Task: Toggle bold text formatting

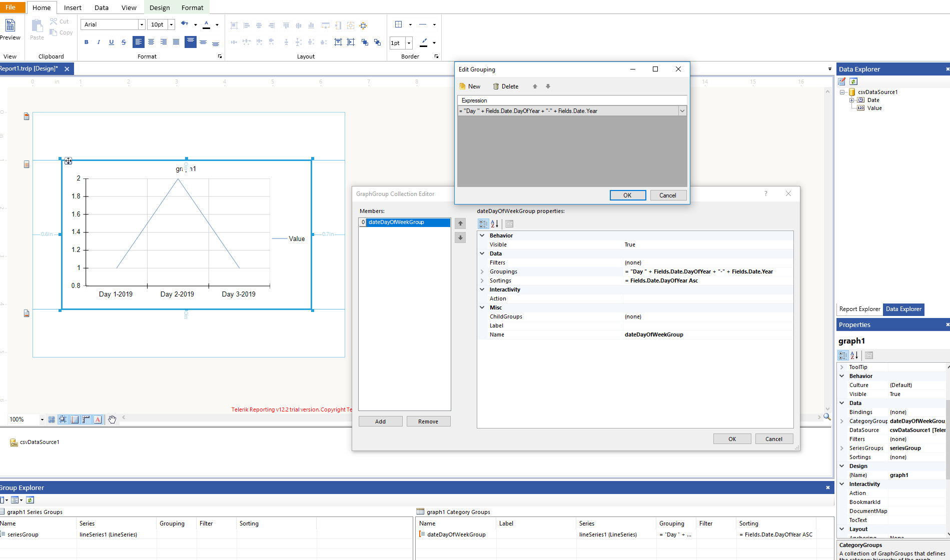Action: (x=86, y=42)
